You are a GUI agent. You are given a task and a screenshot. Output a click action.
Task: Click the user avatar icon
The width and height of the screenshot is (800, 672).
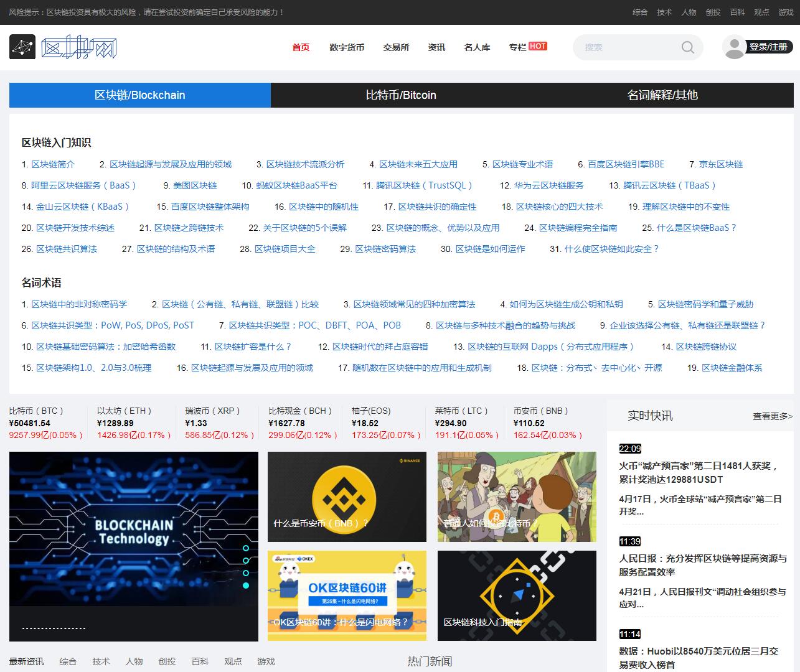(735, 47)
